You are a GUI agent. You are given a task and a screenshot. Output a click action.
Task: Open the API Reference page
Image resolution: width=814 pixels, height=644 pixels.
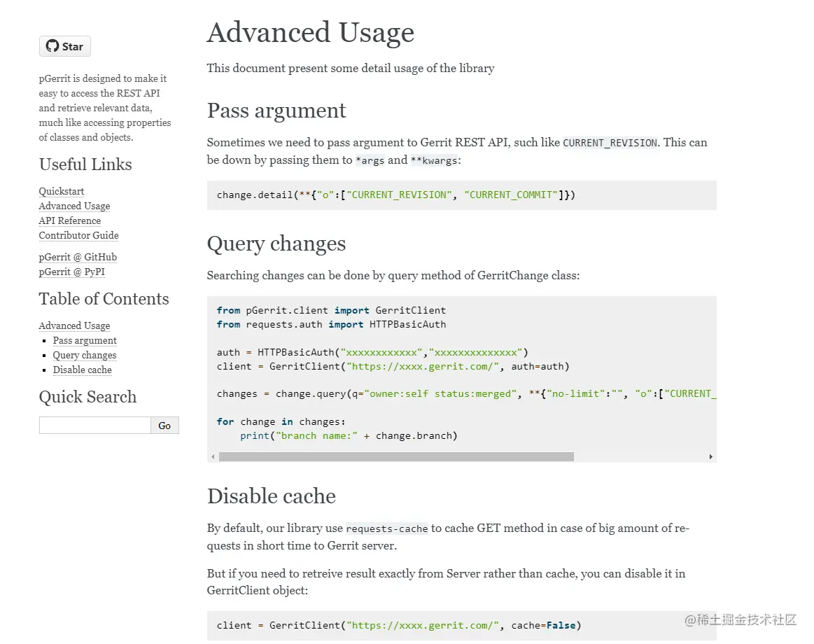tap(69, 220)
